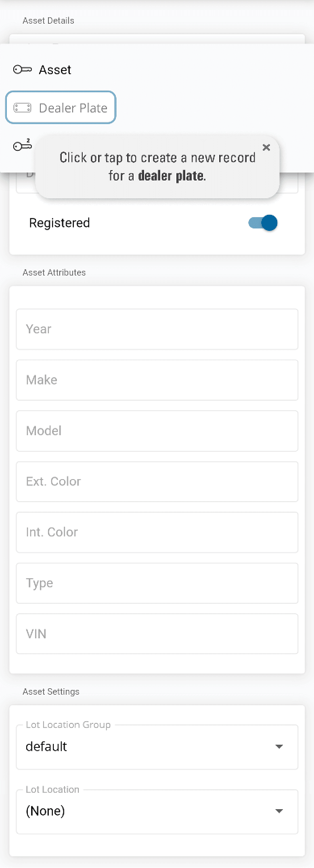Image resolution: width=314 pixels, height=868 pixels.
Task: Choose the Dealer Plate menu option
Action: [73, 108]
